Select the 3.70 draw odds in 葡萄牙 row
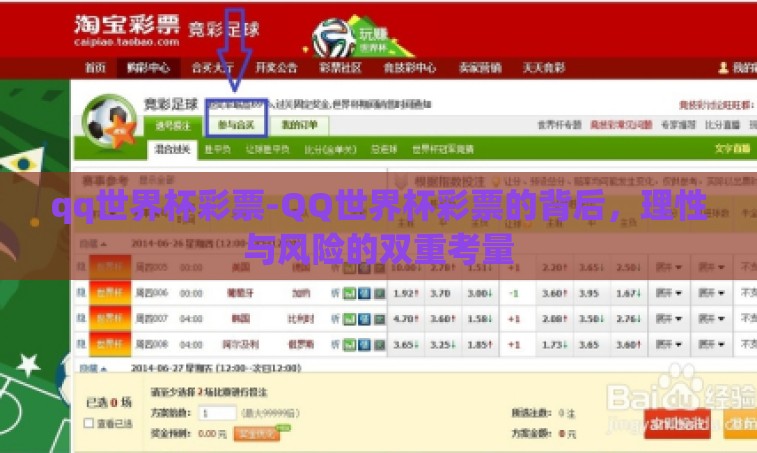Screen dimensions: 757x453 click(x=440, y=293)
